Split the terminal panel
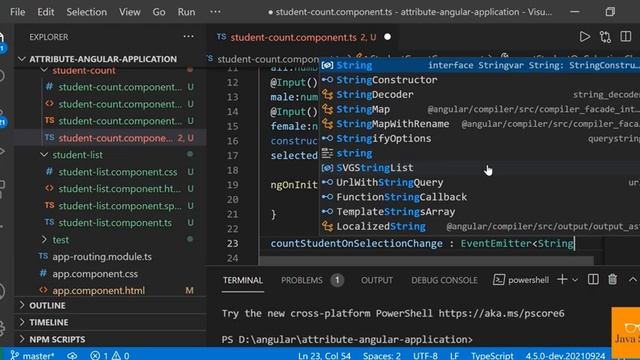640x360 pixels. pos(593,280)
